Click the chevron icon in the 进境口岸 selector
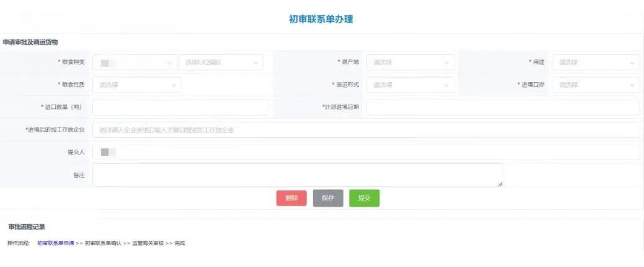 632,85
